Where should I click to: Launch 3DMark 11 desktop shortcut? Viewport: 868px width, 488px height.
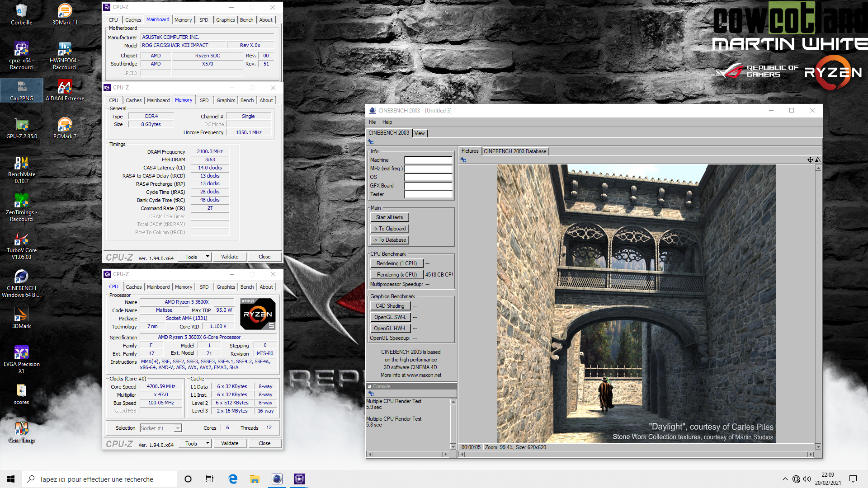coord(65,14)
